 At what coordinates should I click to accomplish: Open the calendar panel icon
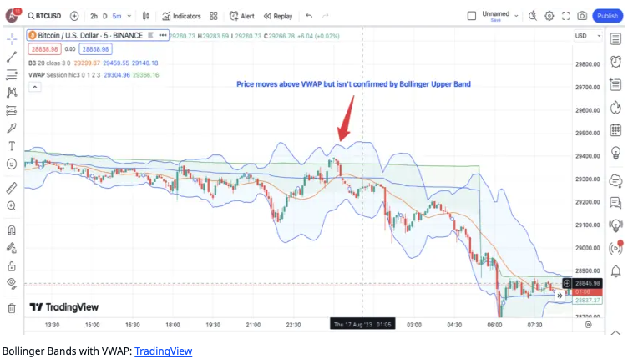(x=615, y=130)
